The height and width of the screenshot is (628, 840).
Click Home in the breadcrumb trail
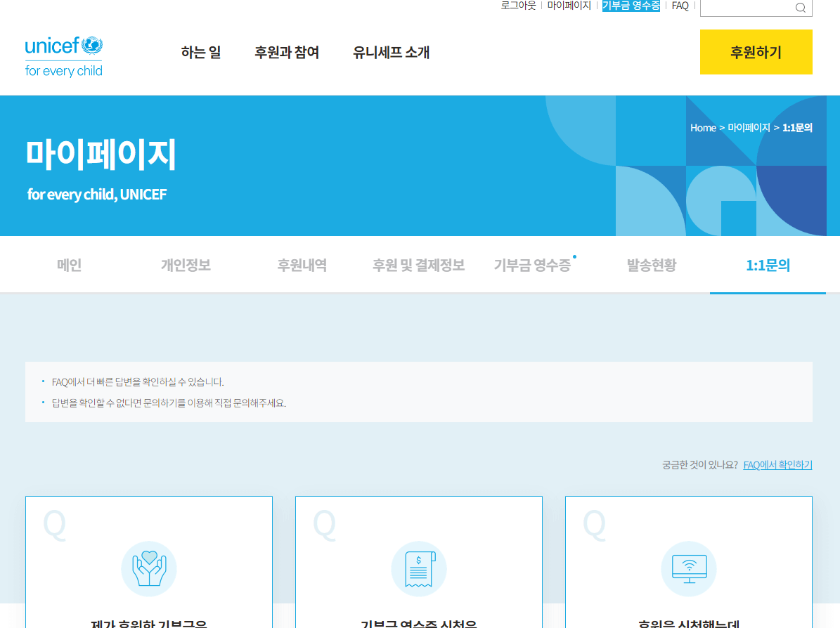703,127
